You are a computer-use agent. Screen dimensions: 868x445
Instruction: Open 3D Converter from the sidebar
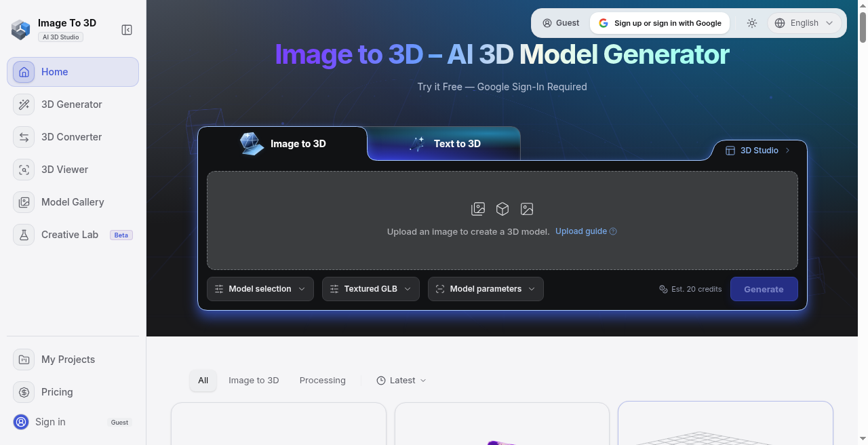[73, 137]
